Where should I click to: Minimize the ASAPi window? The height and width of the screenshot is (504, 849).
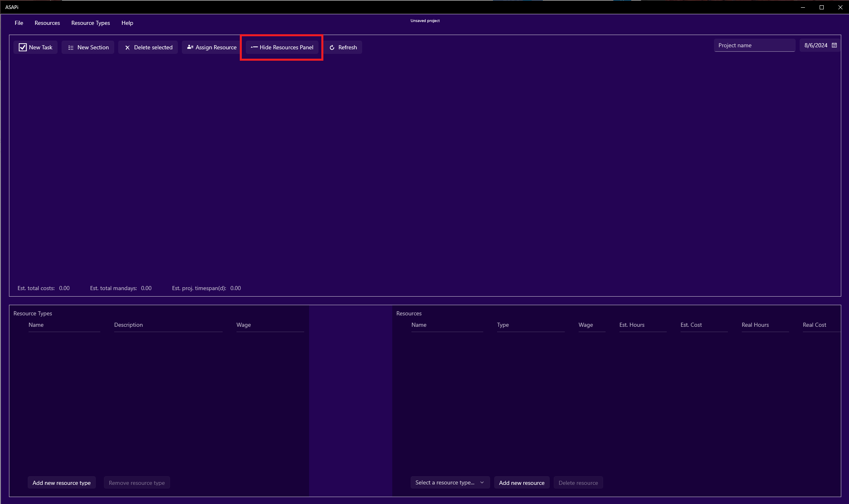pos(803,7)
